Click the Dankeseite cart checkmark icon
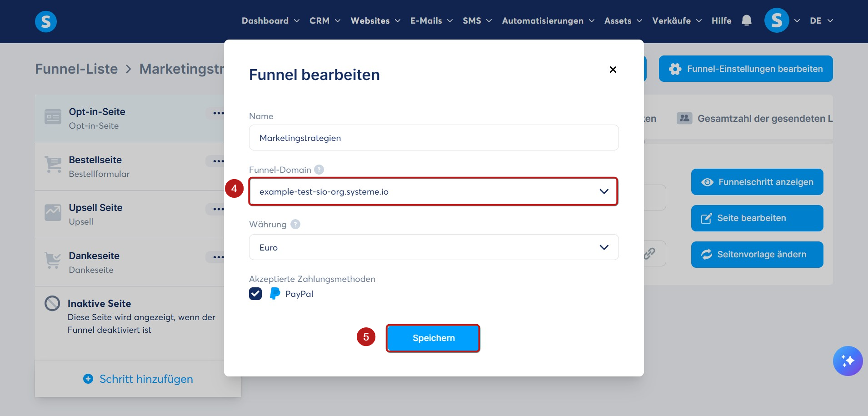Image resolution: width=868 pixels, height=416 pixels. point(53,261)
